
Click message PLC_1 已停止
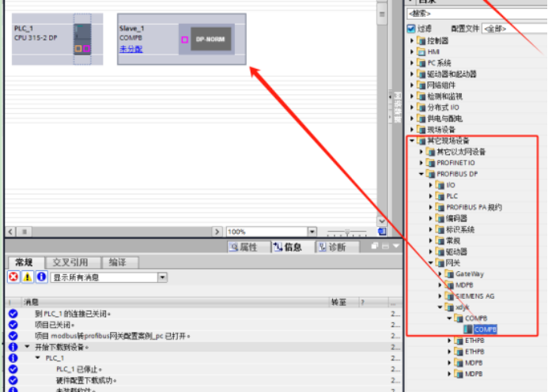tap(78, 369)
